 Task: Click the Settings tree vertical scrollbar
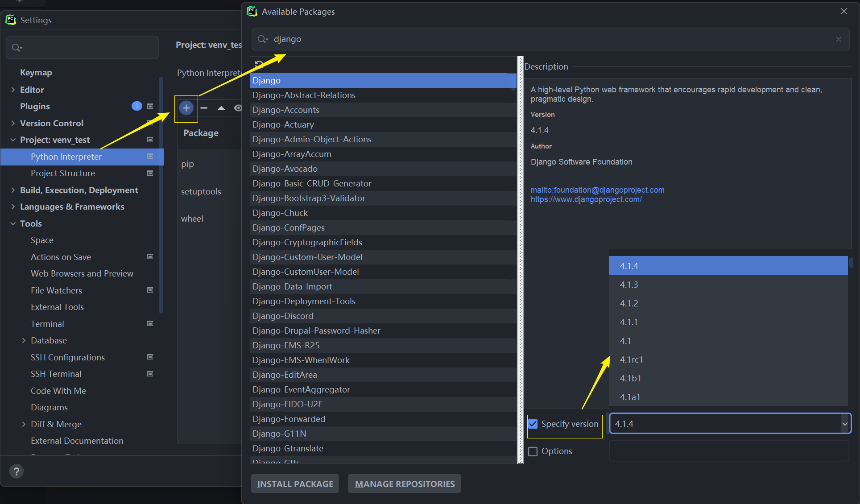[161, 195]
